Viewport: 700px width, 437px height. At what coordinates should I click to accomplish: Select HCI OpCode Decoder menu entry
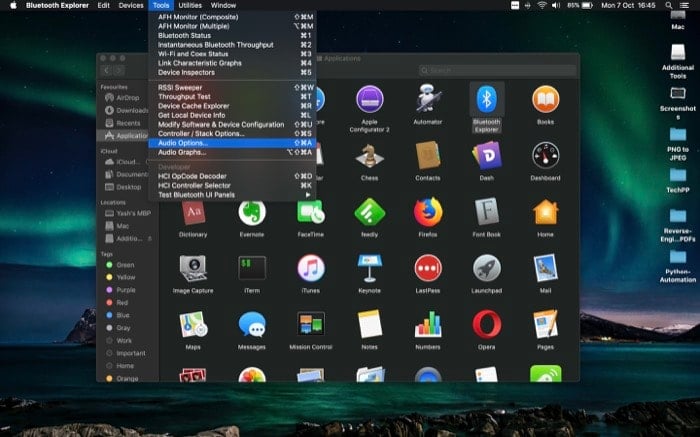pos(232,176)
